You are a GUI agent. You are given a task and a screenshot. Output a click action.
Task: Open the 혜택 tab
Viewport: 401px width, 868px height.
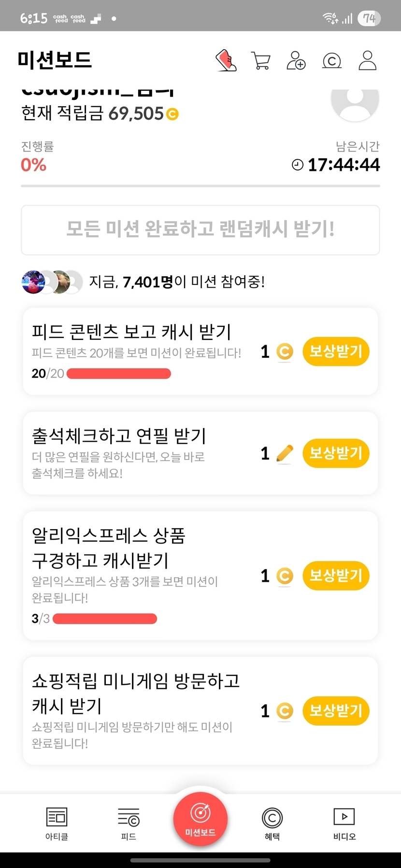[272, 823]
